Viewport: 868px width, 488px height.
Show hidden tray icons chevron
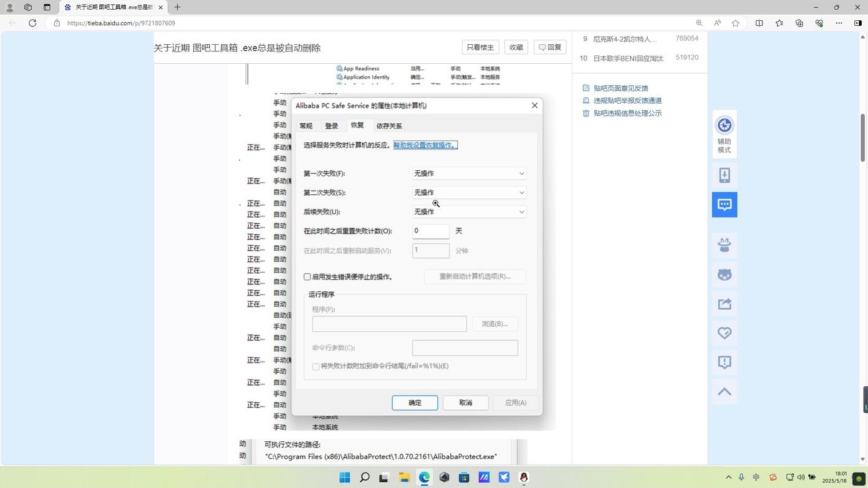(728, 477)
